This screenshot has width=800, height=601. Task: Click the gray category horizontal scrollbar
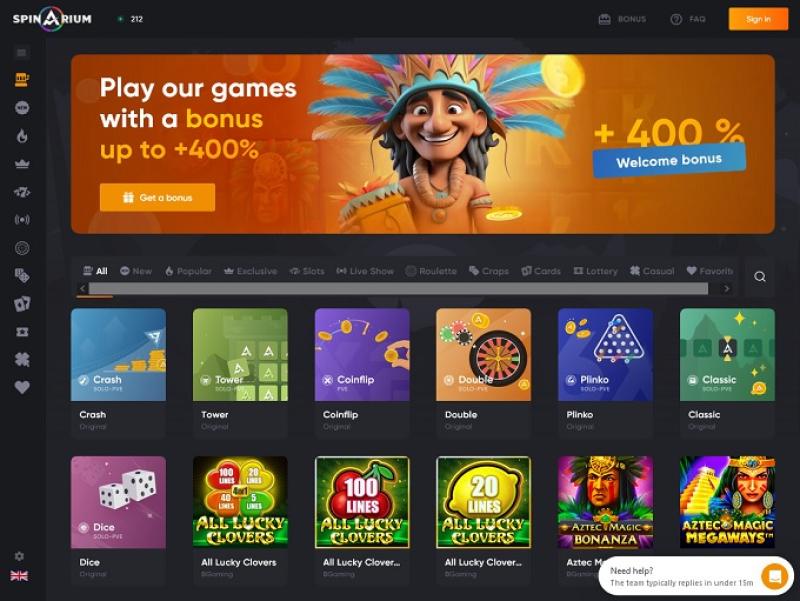point(398,289)
